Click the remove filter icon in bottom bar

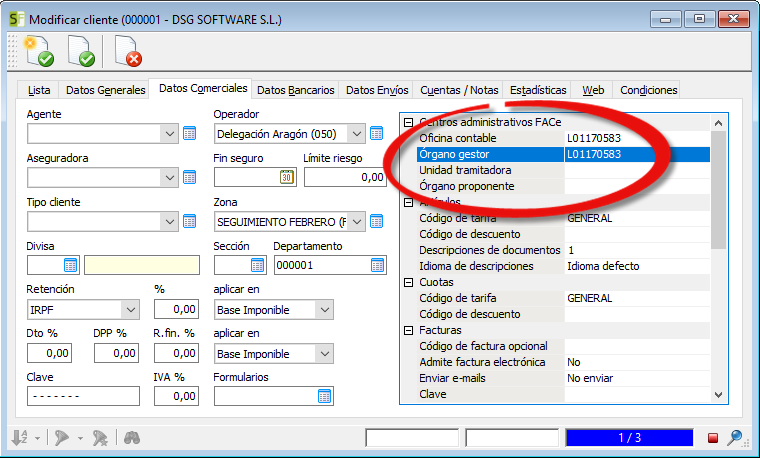(x=100, y=438)
